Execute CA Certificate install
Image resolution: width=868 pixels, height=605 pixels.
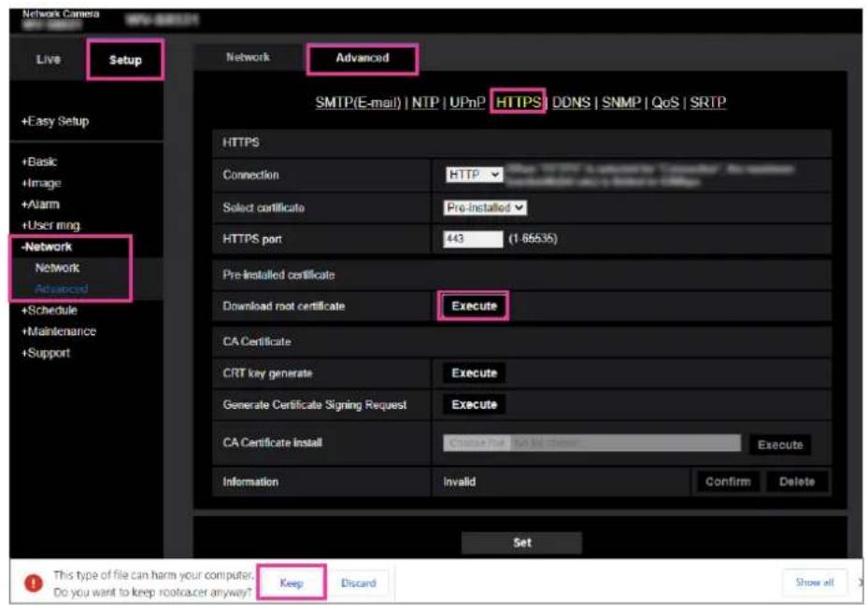coord(780,444)
